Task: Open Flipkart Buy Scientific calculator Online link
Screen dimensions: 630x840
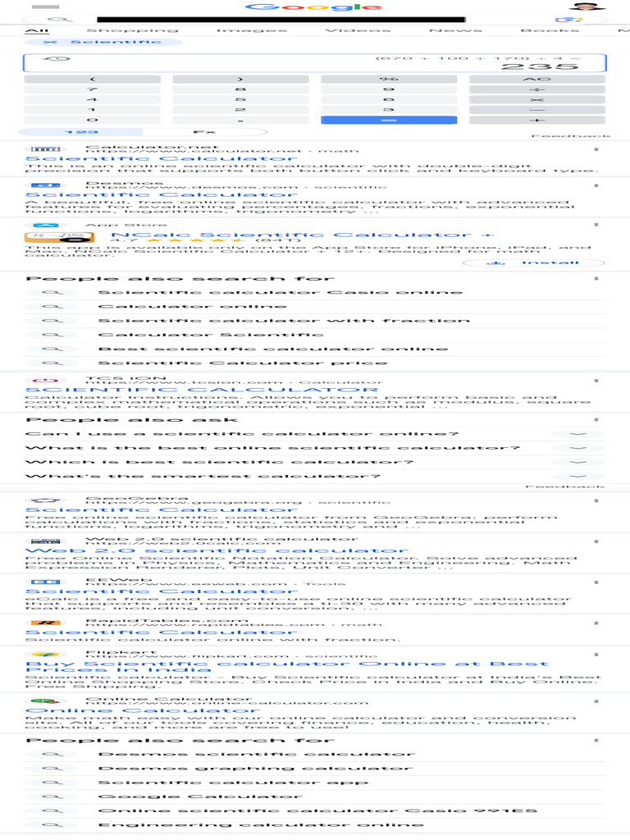Action: [x=286, y=667]
